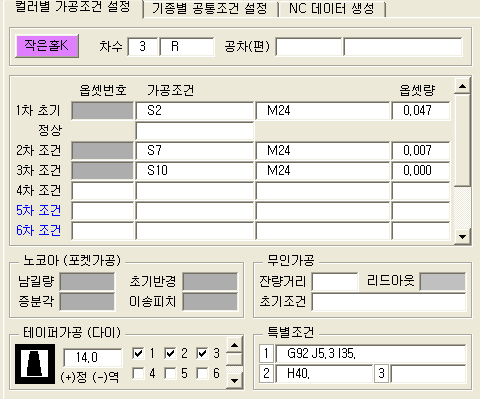Click the 이송피치 field
This screenshot has height=399, width=480.
(x=210, y=302)
